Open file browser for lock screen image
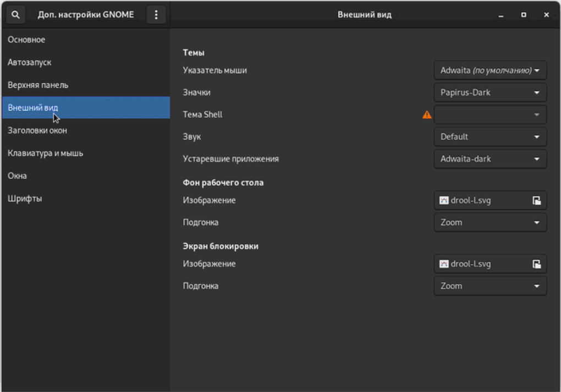The height and width of the screenshot is (392, 561). pos(537,263)
